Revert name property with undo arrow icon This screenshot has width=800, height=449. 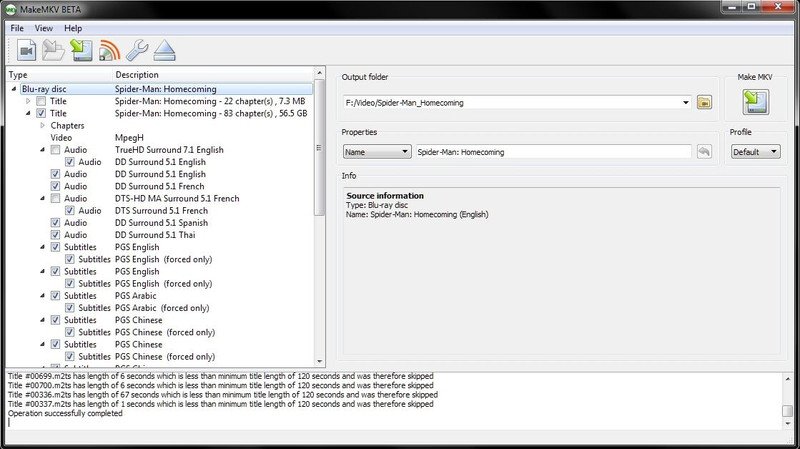point(704,152)
